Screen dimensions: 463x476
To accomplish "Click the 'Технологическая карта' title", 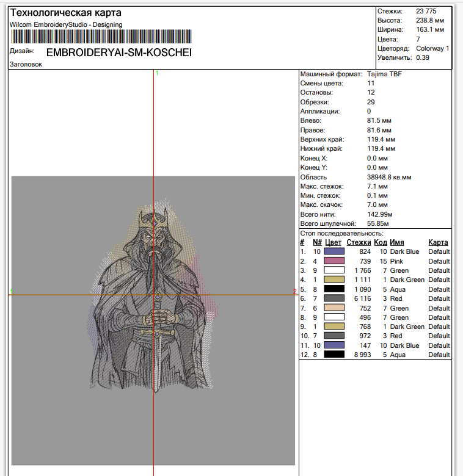I will [x=65, y=13].
